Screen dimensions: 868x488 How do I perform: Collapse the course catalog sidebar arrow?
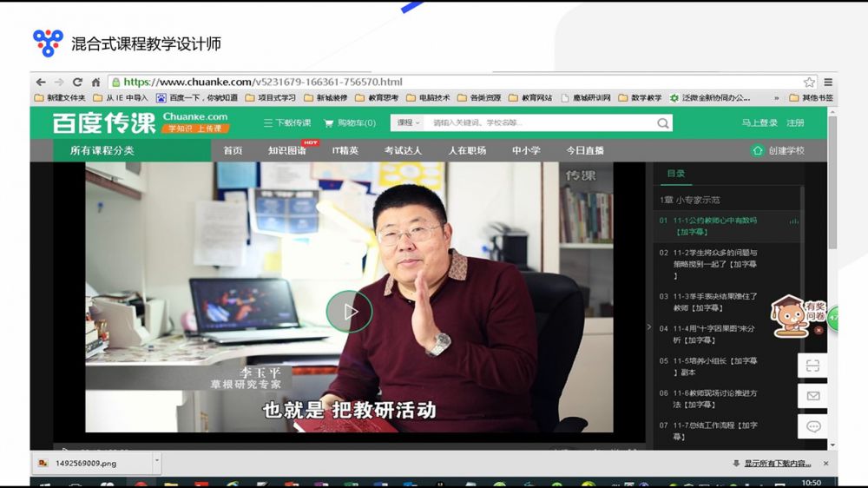click(x=648, y=327)
